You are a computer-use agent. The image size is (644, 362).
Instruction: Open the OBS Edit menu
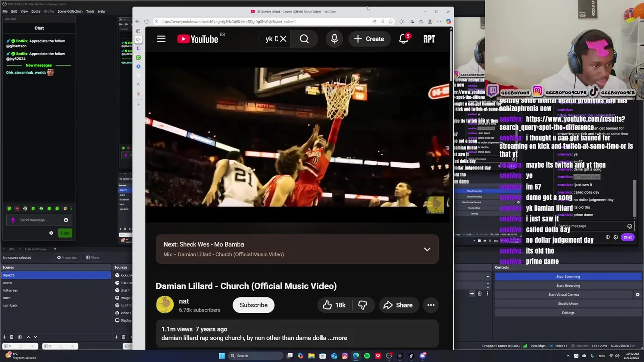pos(14,11)
